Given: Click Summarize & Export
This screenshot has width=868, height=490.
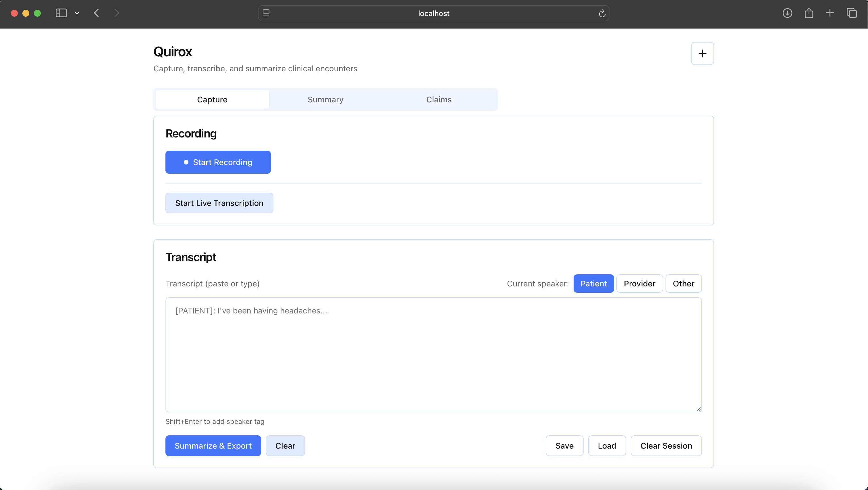Looking at the screenshot, I should pyautogui.click(x=213, y=446).
